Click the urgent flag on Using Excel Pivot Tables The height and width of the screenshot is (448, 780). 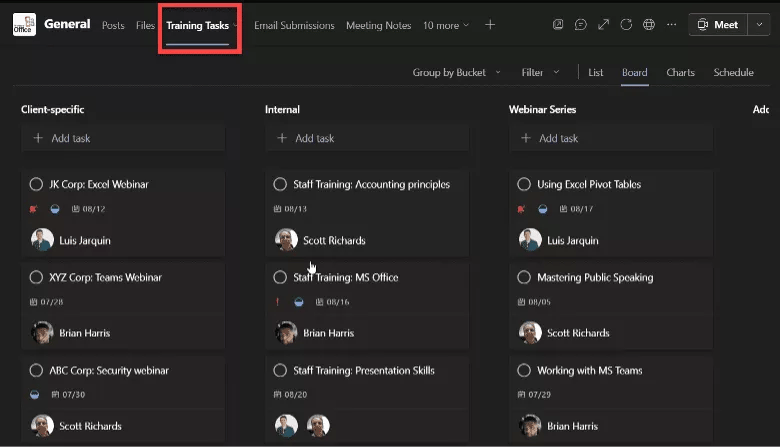pyautogui.click(x=521, y=209)
